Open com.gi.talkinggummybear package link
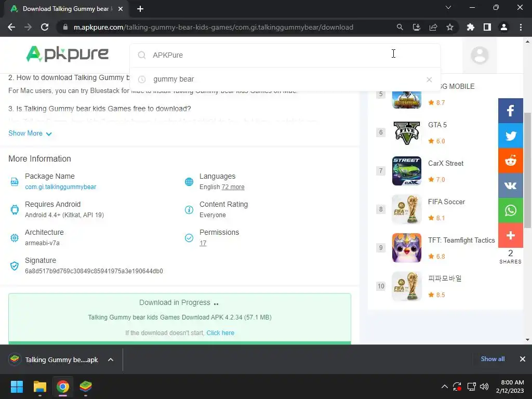Image resolution: width=532 pixels, height=399 pixels. 60,187
